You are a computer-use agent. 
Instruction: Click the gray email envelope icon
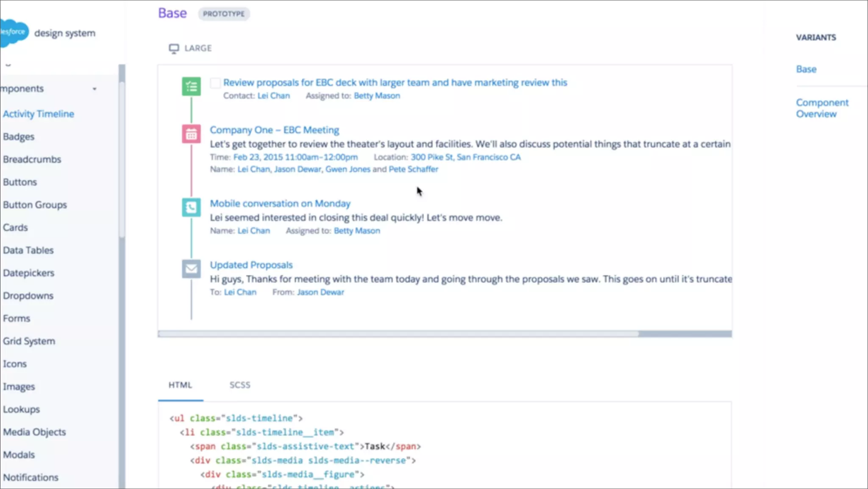click(191, 269)
